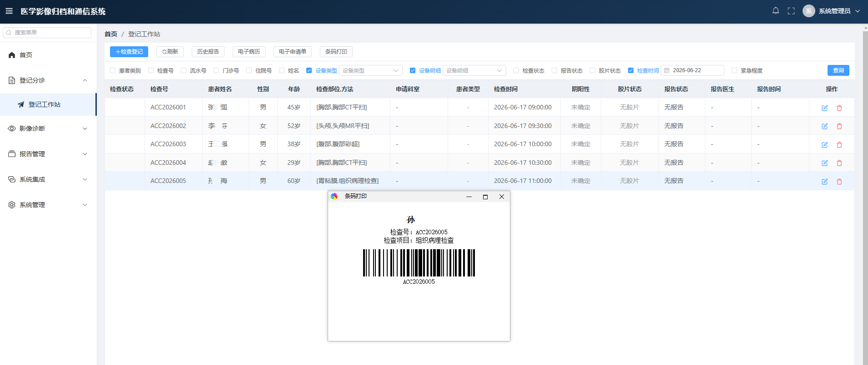868x365 pixels.
Task: Delete record ACC2026002
Action: [839, 126]
